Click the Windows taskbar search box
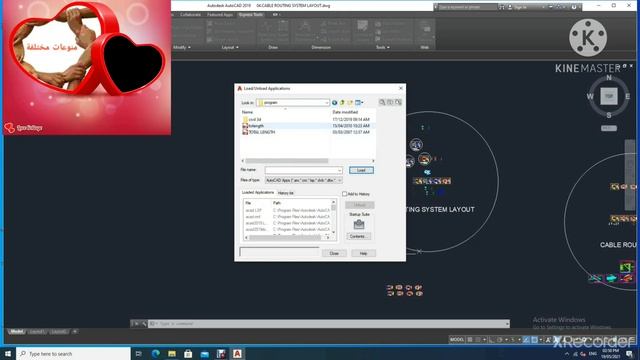 pyautogui.click(x=73, y=353)
